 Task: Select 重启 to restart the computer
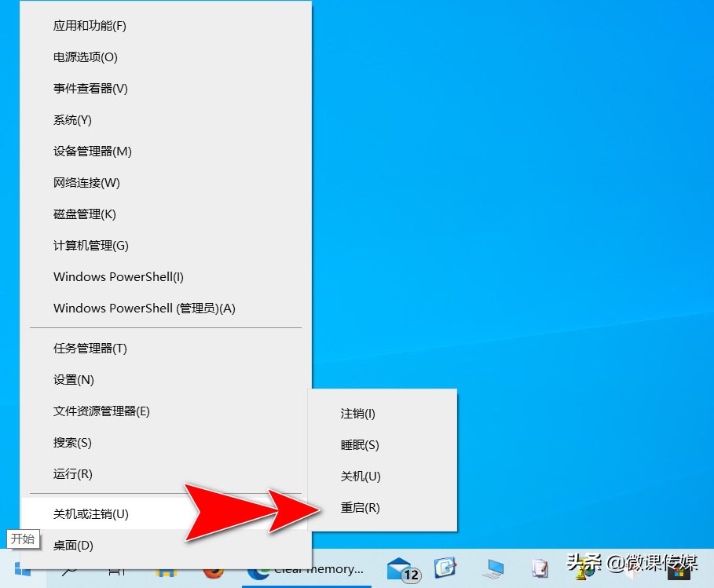coord(361,507)
